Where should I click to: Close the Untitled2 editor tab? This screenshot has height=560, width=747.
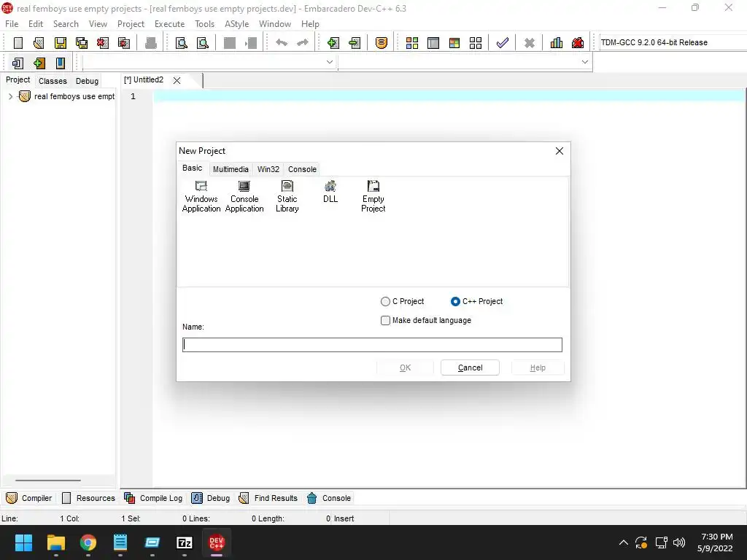(x=177, y=80)
